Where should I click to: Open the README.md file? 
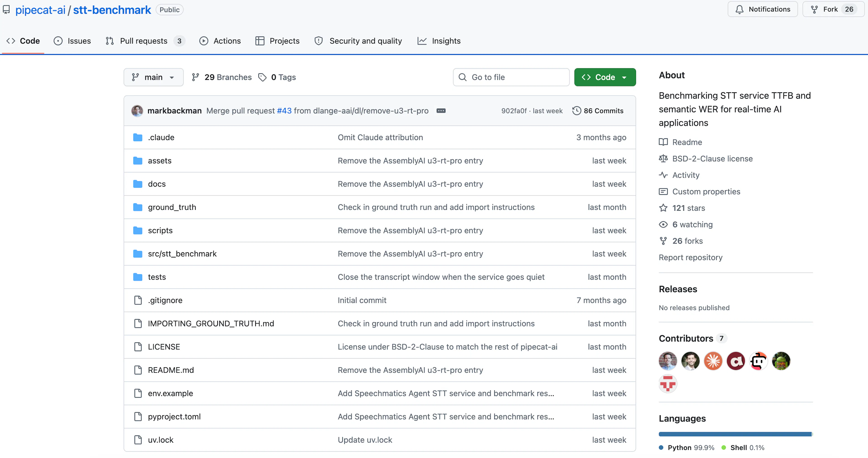[x=170, y=370]
